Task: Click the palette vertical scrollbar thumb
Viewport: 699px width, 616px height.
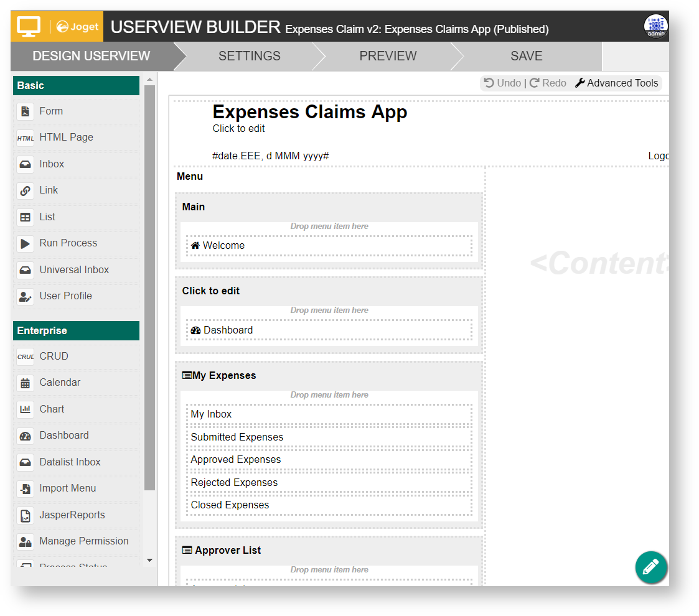Action: pos(150,287)
